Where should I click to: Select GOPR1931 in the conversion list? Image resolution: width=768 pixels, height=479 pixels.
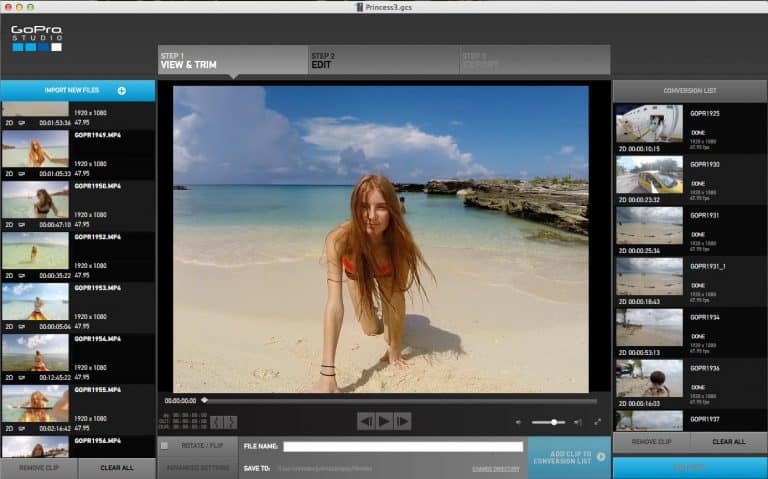tap(649, 225)
